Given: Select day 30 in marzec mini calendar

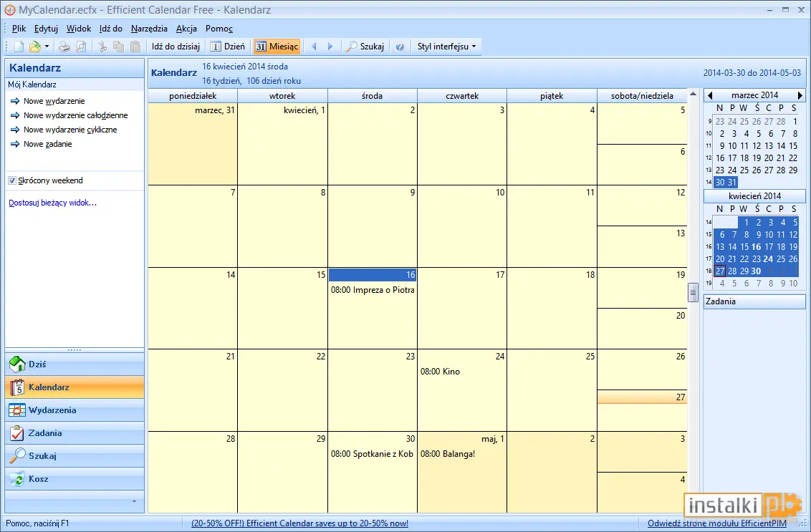Looking at the screenshot, I should tap(720, 182).
